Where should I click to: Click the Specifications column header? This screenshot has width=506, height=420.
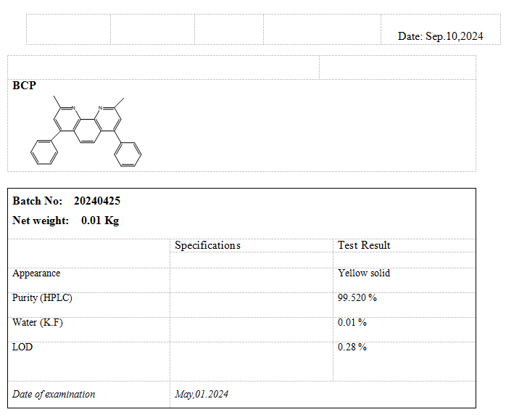(x=207, y=245)
